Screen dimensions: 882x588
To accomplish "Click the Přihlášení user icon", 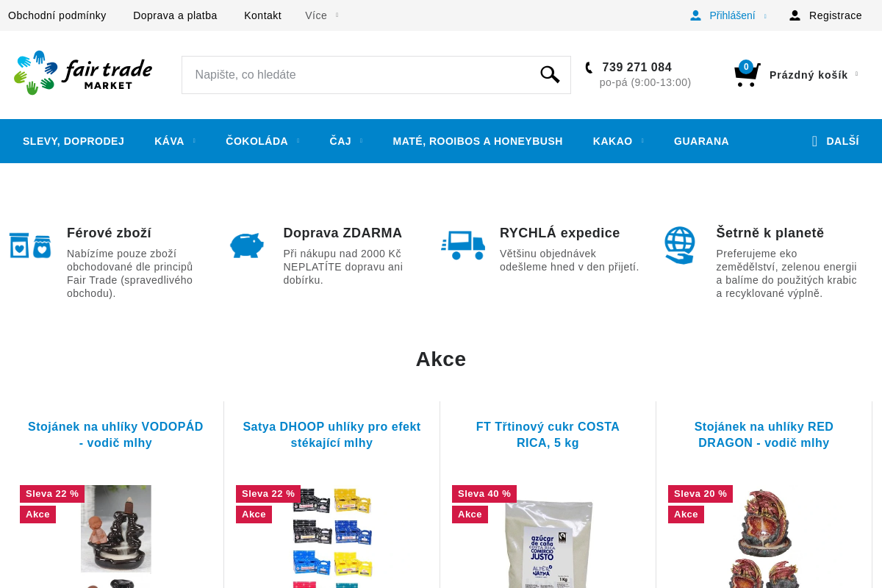I will tap(695, 15).
